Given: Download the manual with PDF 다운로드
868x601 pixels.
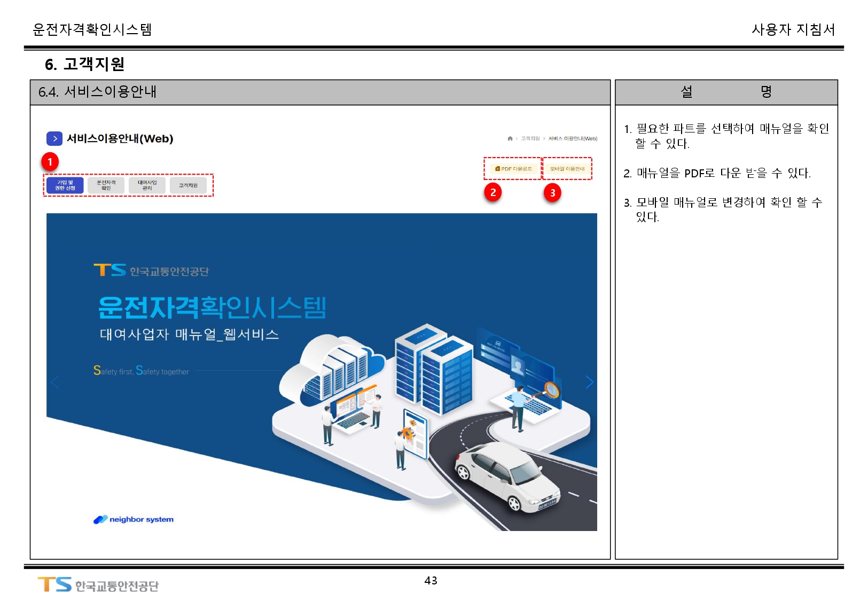Looking at the screenshot, I should tap(513, 169).
